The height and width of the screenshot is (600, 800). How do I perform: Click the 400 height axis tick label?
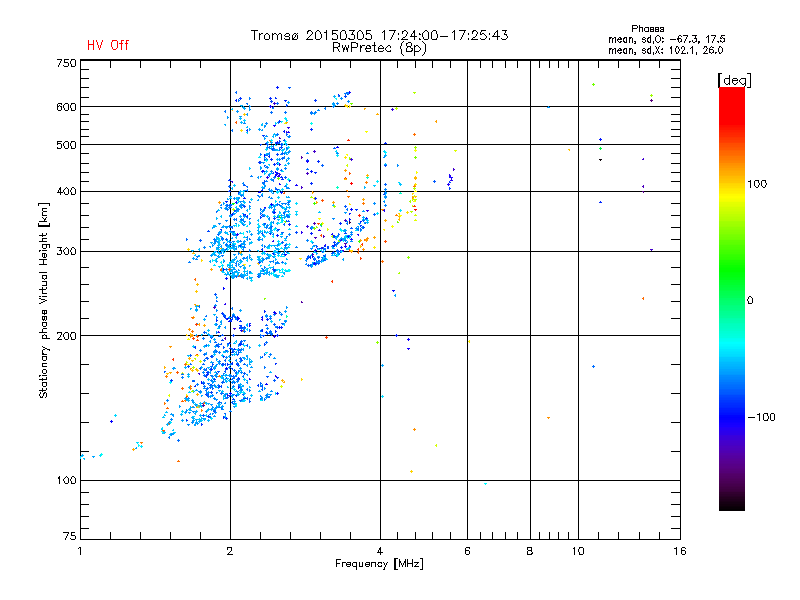tap(66, 192)
